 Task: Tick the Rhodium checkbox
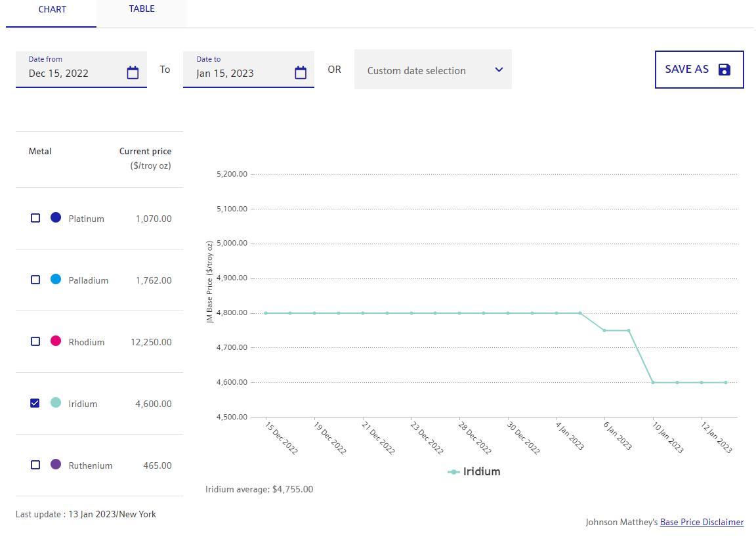(x=35, y=341)
